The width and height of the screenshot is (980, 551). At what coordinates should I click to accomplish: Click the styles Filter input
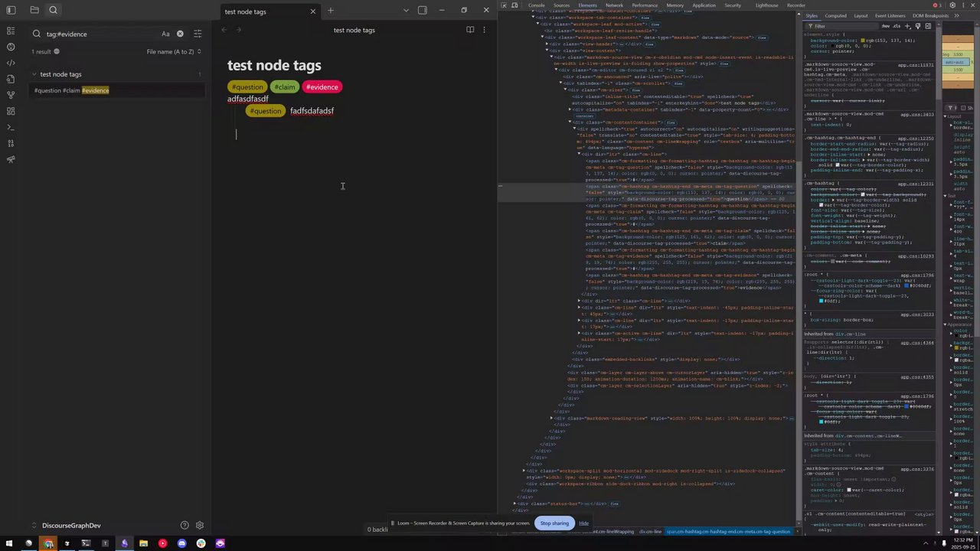[x=842, y=26]
